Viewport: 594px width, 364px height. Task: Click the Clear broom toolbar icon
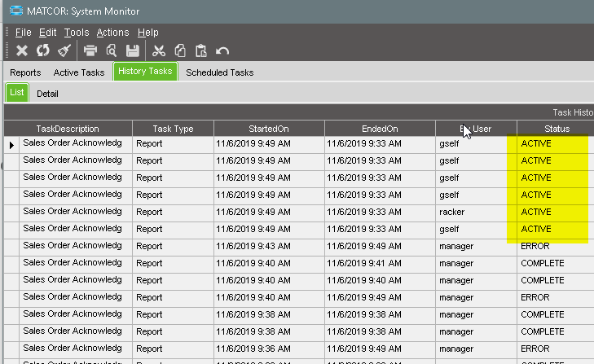[64, 50]
